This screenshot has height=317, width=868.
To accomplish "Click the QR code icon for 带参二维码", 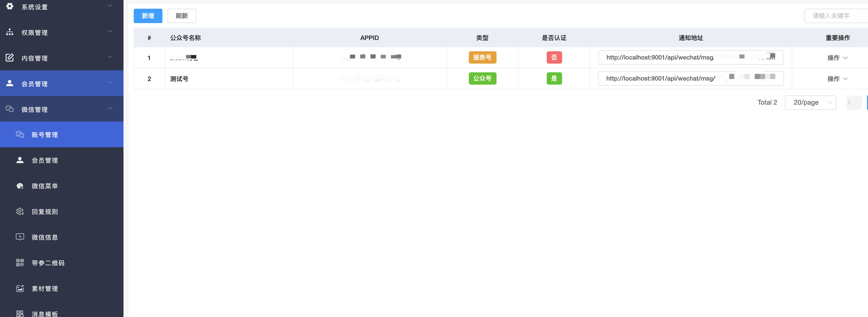I will (20, 263).
